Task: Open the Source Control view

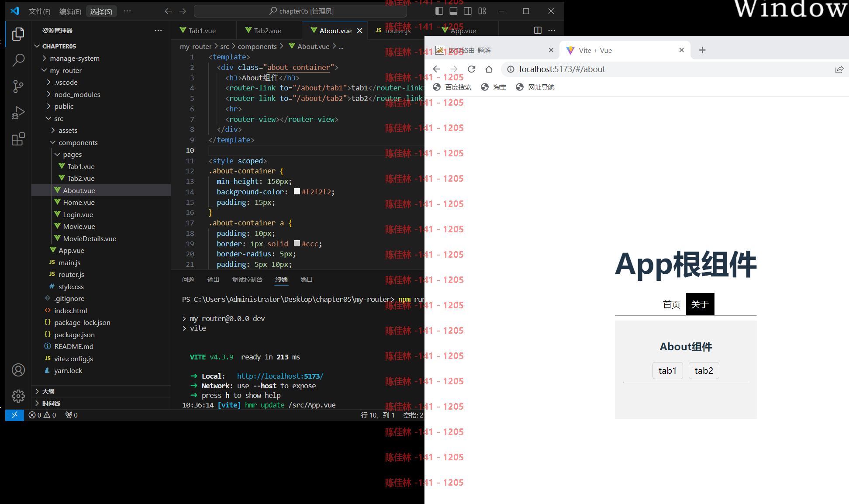Action: [x=18, y=86]
